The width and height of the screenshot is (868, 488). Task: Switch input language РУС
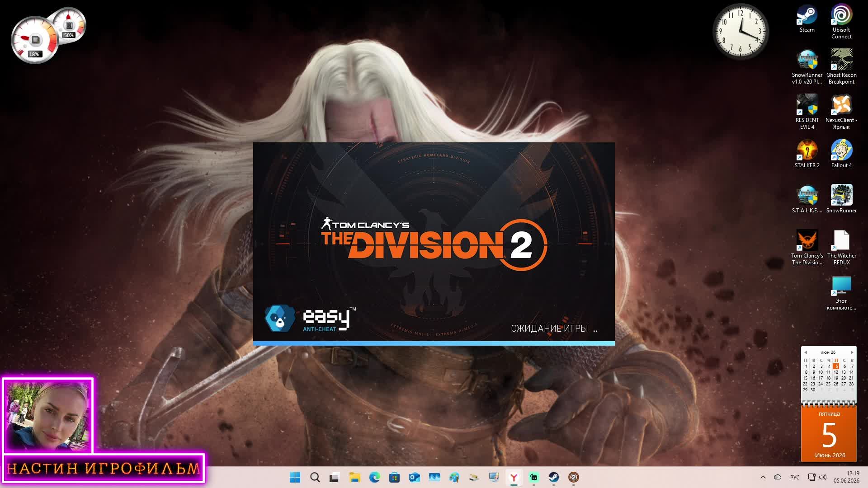[795, 477]
